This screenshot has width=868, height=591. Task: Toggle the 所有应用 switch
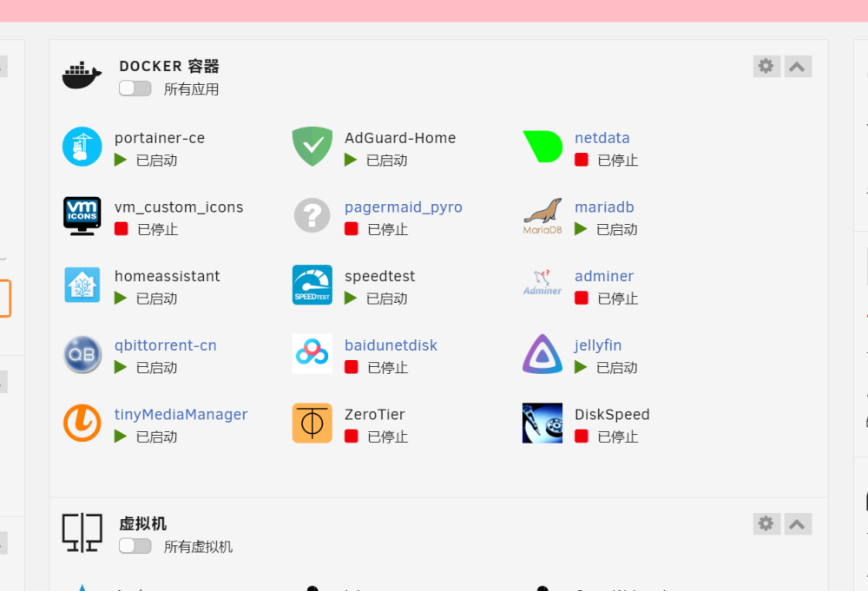point(135,89)
